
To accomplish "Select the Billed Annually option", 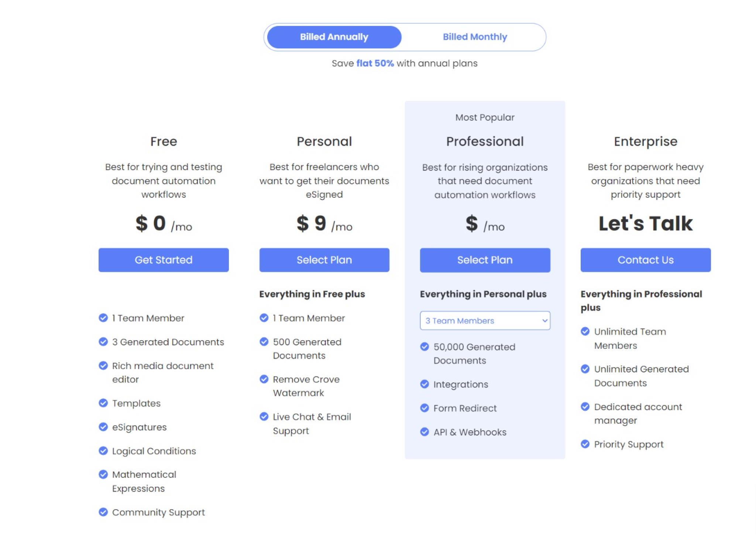I will pos(334,37).
